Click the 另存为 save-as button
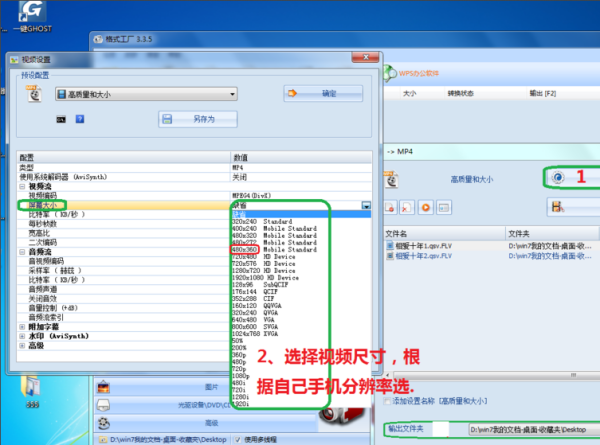Screen dimensions: 600x445 [198, 119]
